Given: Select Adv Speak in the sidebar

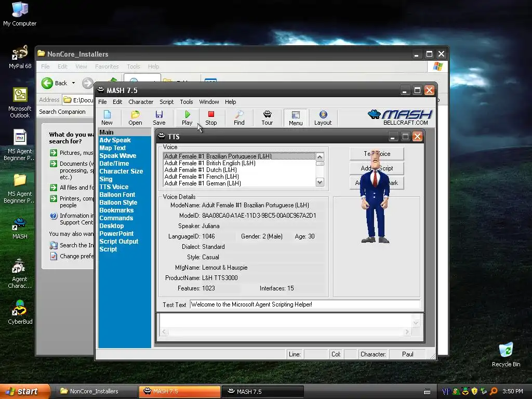Looking at the screenshot, I should click(x=115, y=140).
